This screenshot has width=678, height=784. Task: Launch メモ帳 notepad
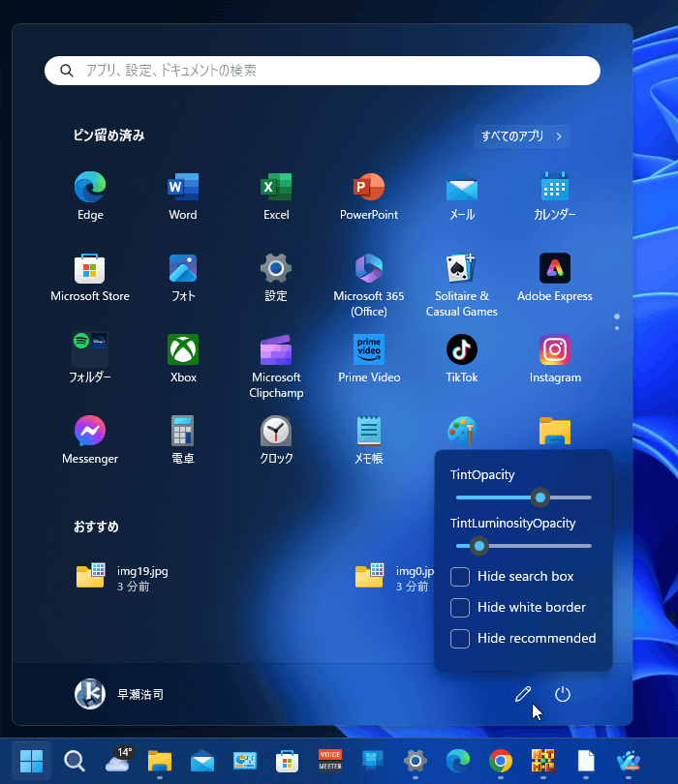coord(369,439)
